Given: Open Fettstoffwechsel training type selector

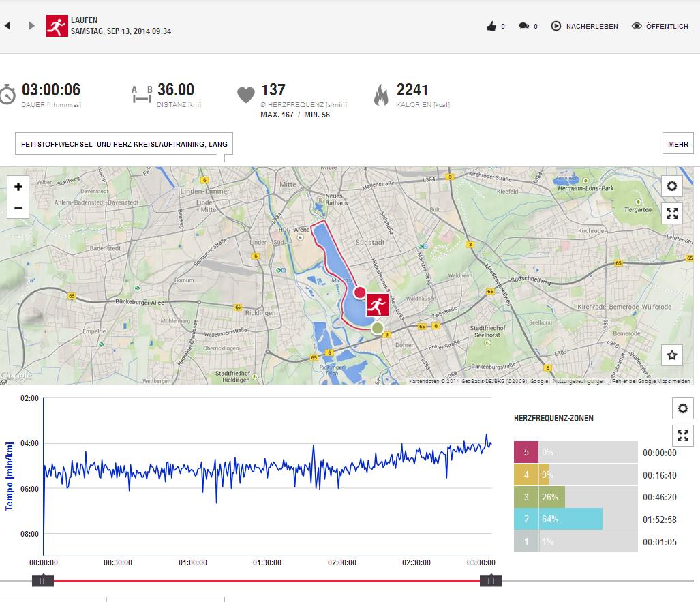Looking at the screenshot, I should [124, 144].
